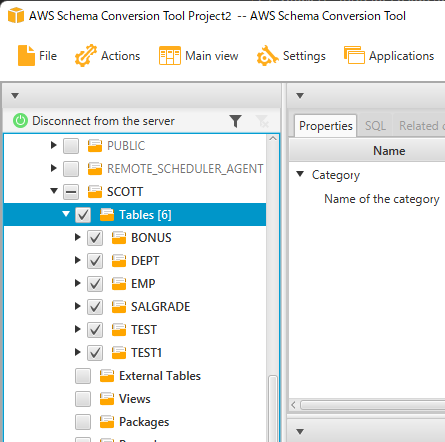Open the Actions menu
The image size is (445, 442).
coord(107,56)
